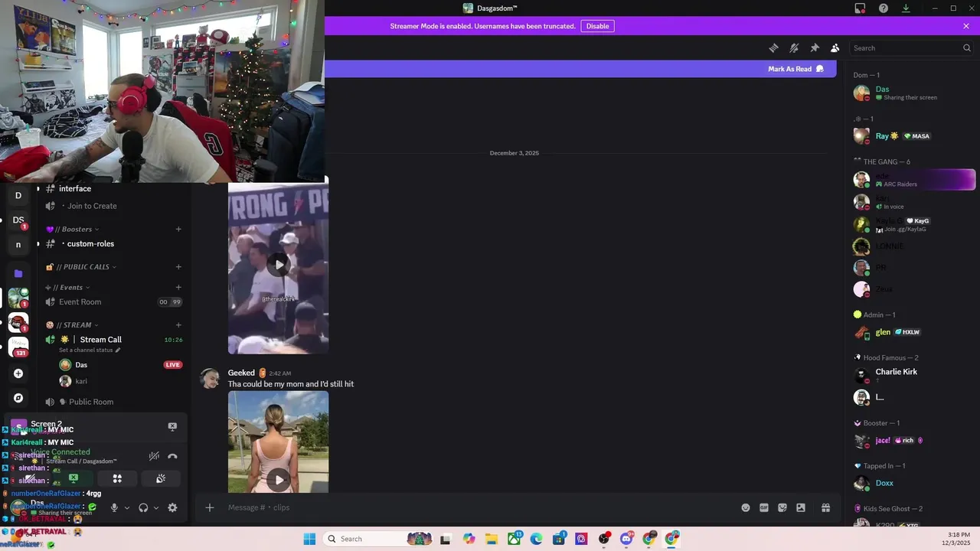Click Mark As Read button
Viewport: 980px width, 551px height.
795,69
